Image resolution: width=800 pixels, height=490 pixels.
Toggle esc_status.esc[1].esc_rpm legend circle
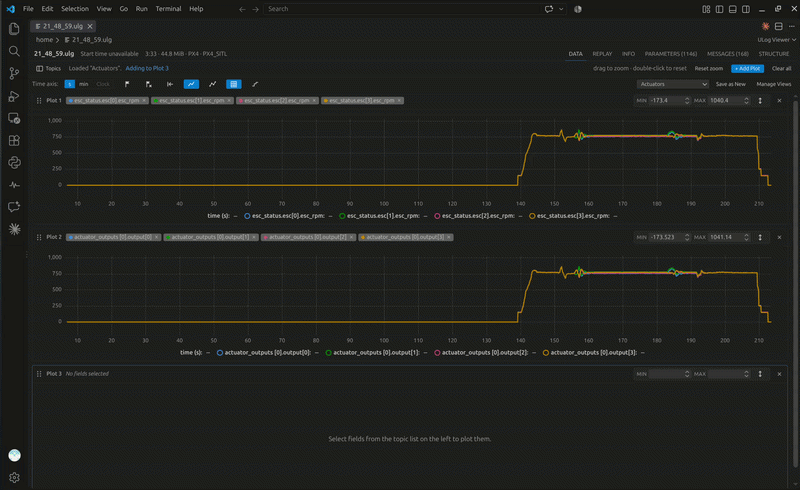coord(342,216)
